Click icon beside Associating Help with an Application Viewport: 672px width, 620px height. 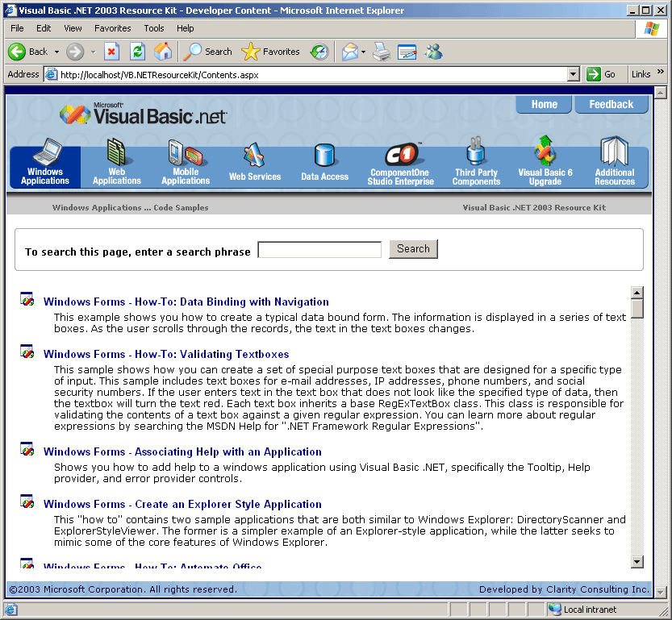pos(27,449)
